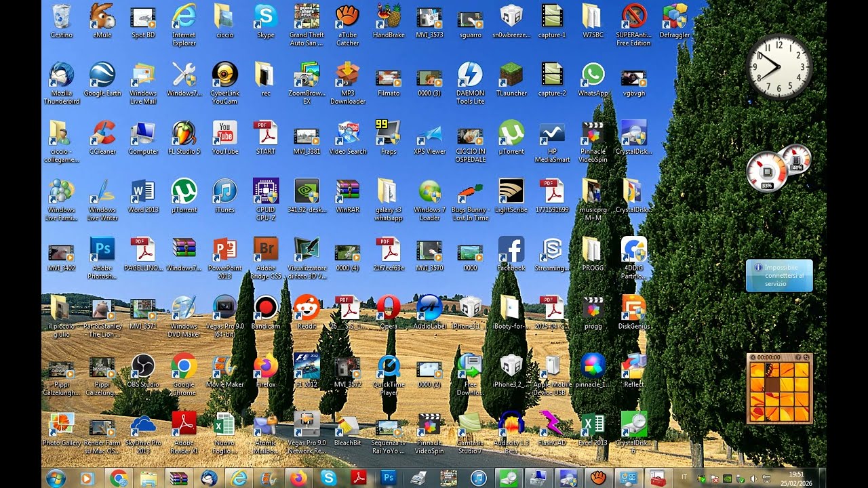Select the 4DDiG Partition icon
The width and height of the screenshot is (868, 488).
point(633,258)
